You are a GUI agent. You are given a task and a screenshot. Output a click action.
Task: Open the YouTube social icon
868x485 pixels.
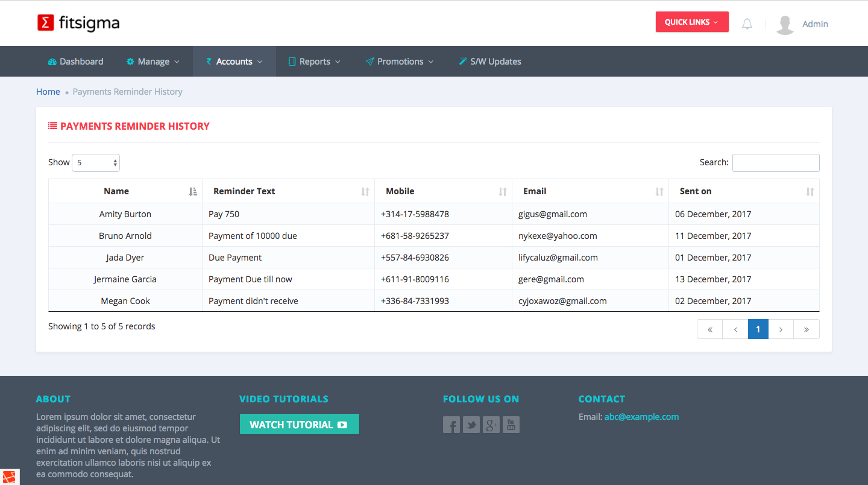point(511,425)
